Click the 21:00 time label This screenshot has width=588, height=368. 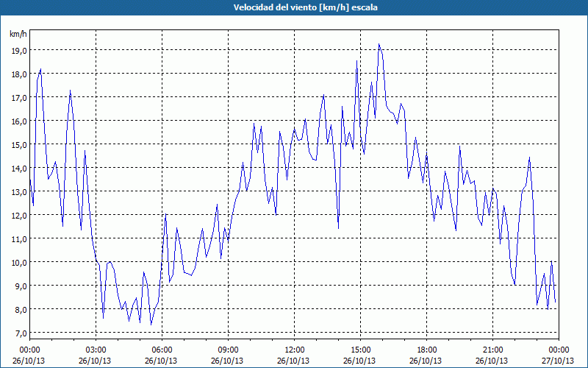click(x=492, y=350)
